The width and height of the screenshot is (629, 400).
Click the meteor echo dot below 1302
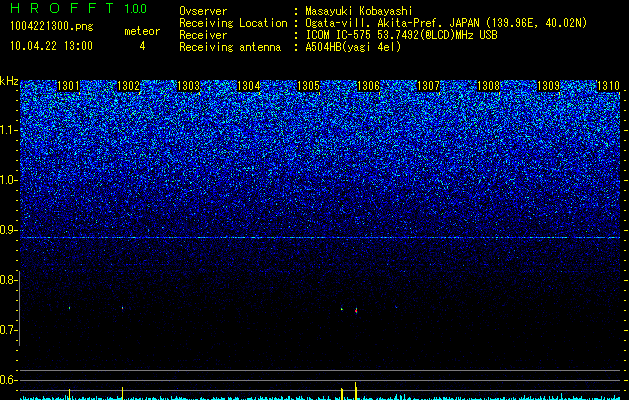click(x=122, y=308)
